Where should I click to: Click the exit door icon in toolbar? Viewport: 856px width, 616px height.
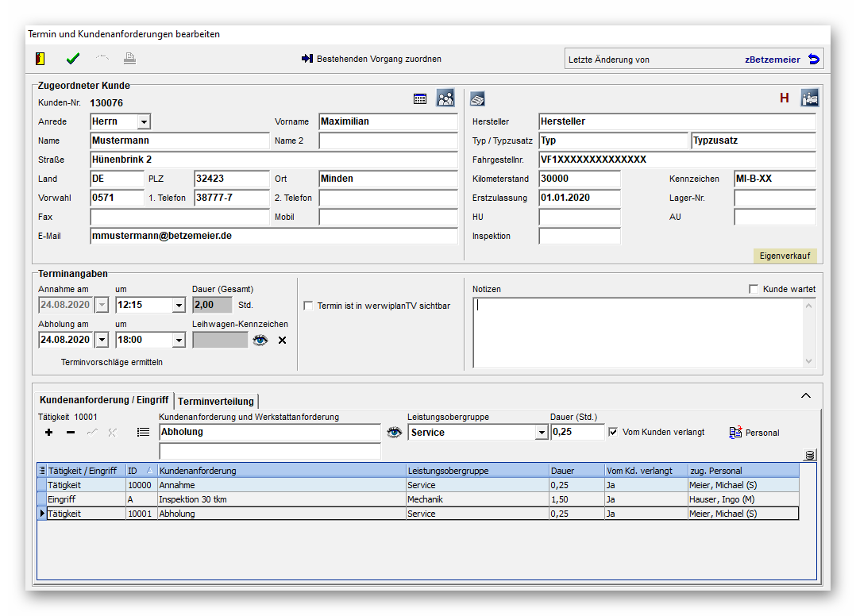[40, 59]
